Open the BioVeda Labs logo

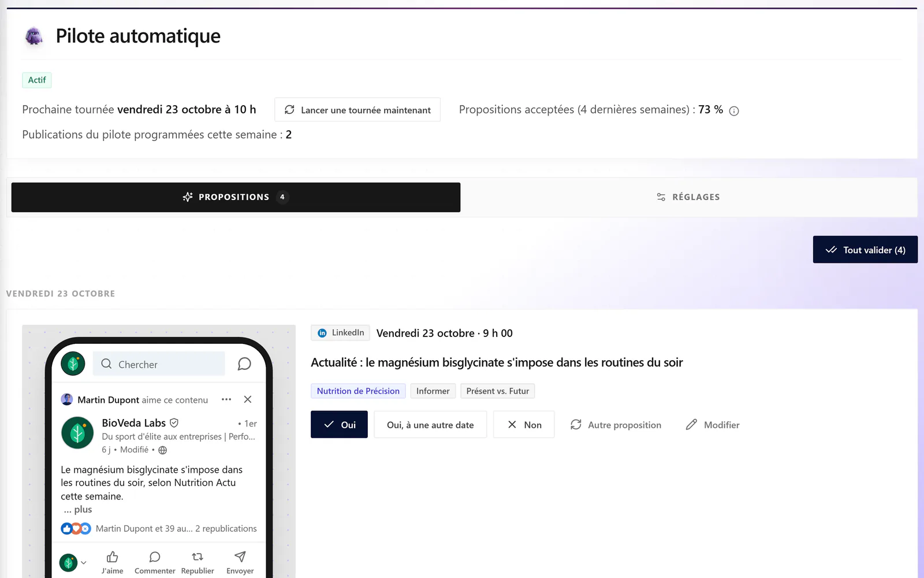pyautogui.click(x=77, y=433)
